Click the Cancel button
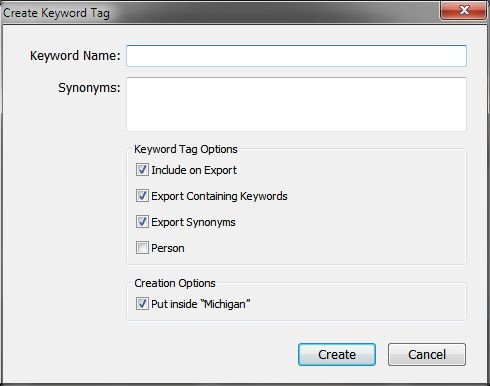 (427, 354)
